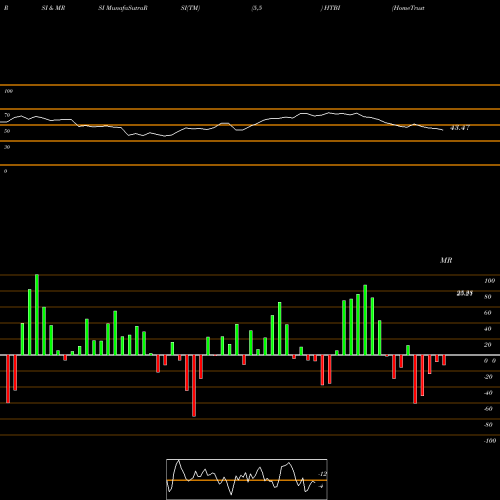Click the MR axis label 20

coord(488,345)
